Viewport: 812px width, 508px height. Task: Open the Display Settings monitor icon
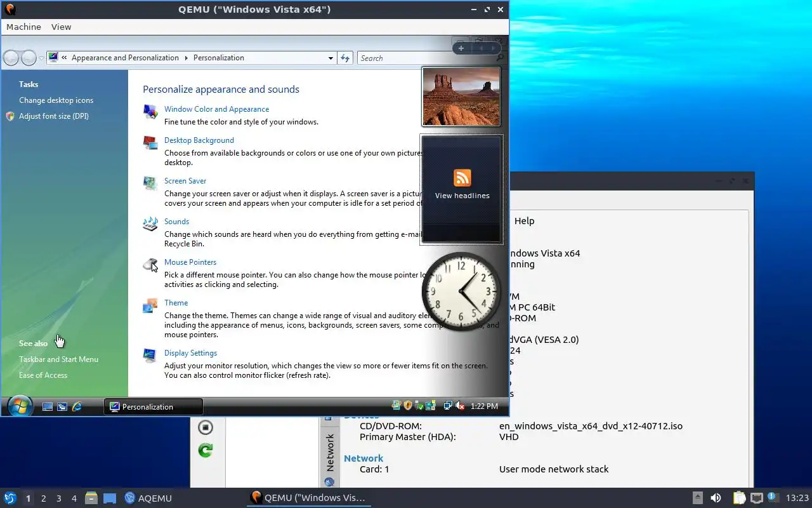coord(150,356)
